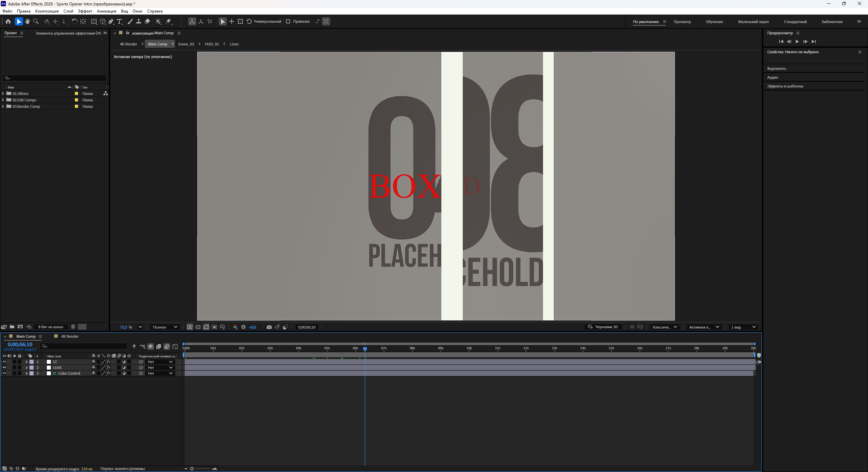Click the Home icon in toolbar
The width and height of the screenshot is (868, 472).
tap(8, 21)
